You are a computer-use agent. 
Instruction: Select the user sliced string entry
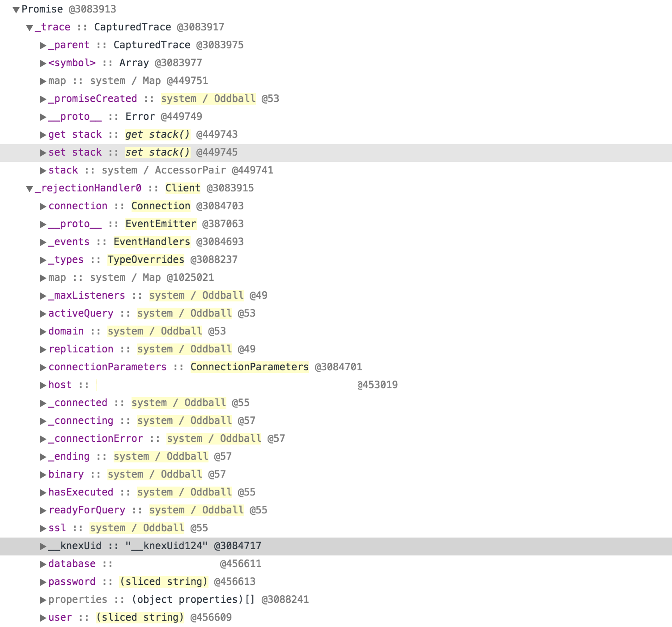tap(134, 617)
